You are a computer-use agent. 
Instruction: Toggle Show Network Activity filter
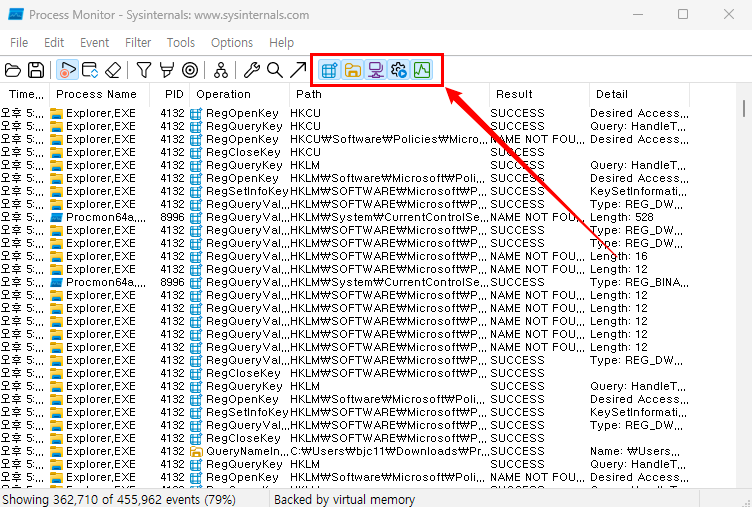(x=375, y=70)
